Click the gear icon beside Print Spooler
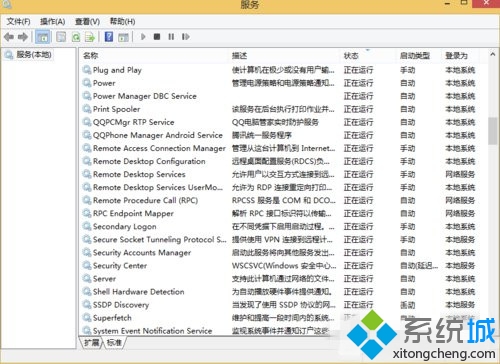 click(x=87, y=109)
